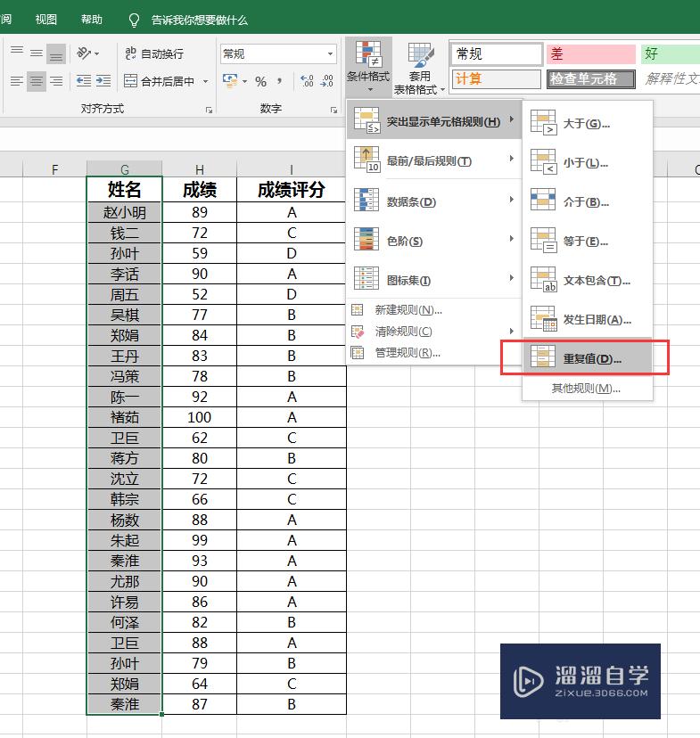Select the 大于 rule

588,123
